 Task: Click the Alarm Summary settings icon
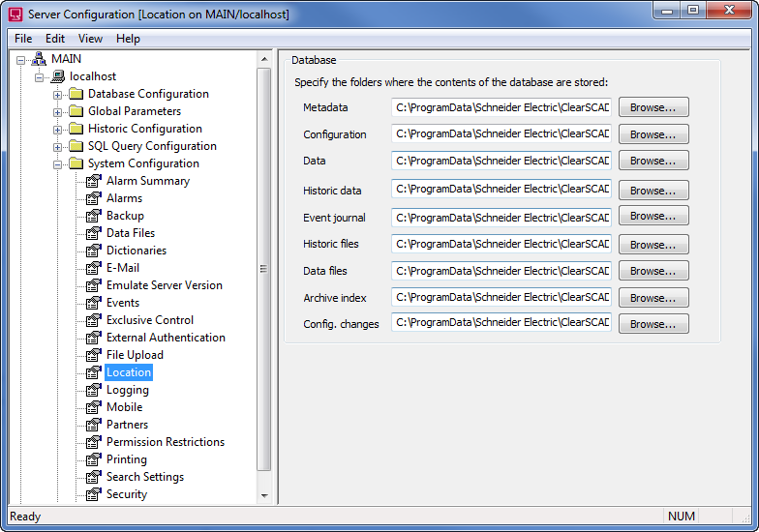tap(93, 181)
